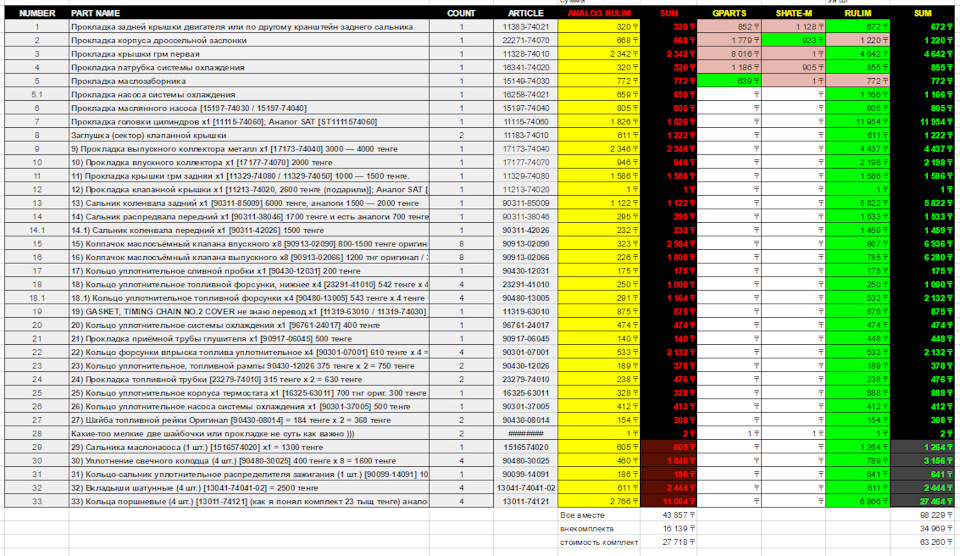Select red SUM cell 11 064 ₸
The height and width of the screenshot is (556, 960).
669,501
